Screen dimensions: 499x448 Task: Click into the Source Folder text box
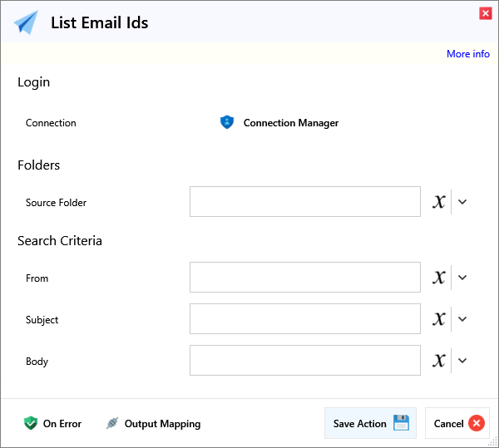coord(304,202)
